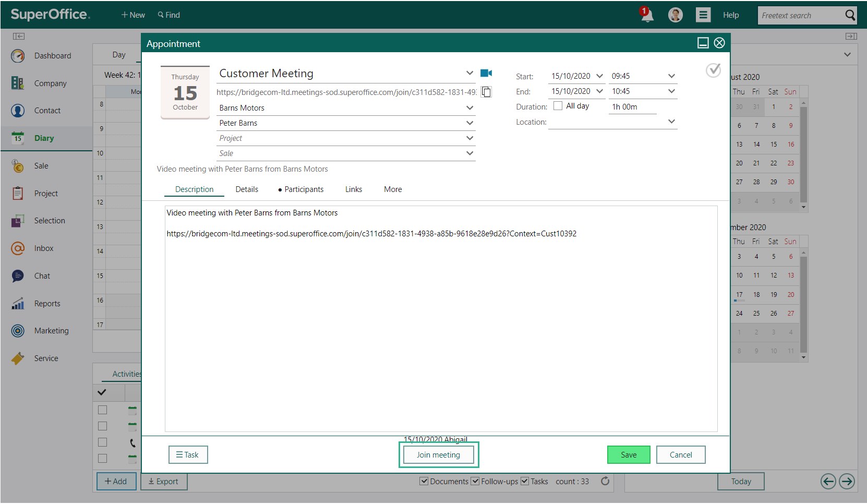Open the hamburger menu icon in top bar

[703, 15]
